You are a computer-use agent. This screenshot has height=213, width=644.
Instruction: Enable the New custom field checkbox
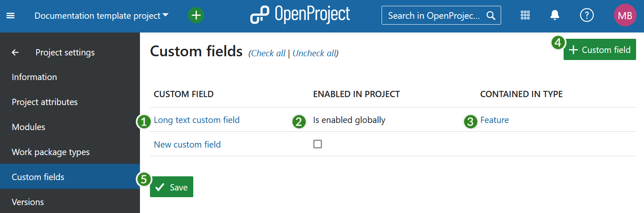(317, 144)
